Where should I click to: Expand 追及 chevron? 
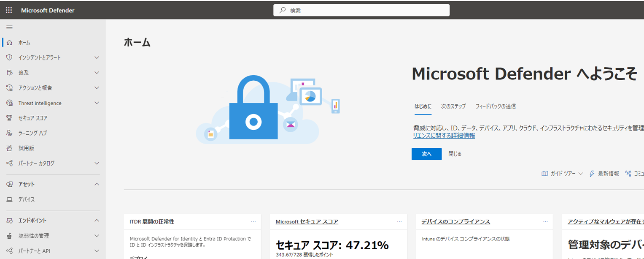[97, 73]
